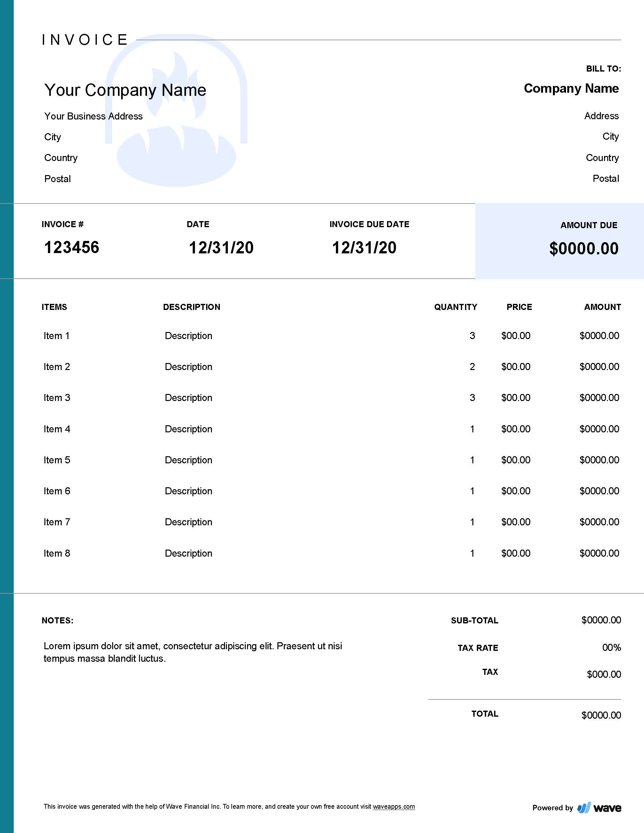Click the Description cell in Item 4 row
The width and height of the screenshot is (644, 833).
coord(189,429)
